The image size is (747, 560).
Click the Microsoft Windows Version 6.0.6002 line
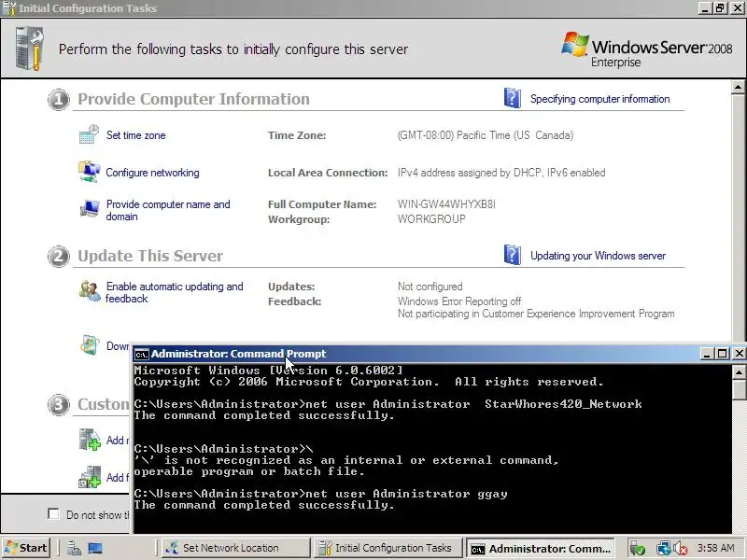269,370
